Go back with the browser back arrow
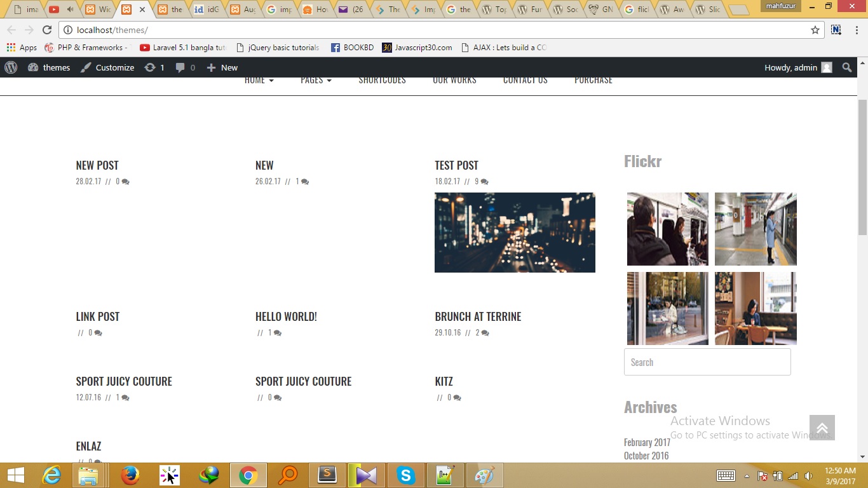Viewport: 868px width, 488px height. click(x=11, y=30)
